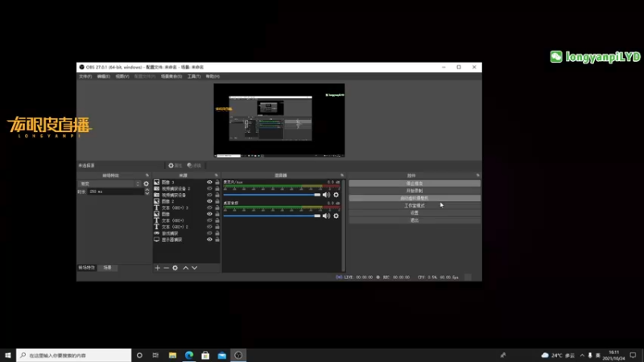Click the 滤镜 filters icon in source toolbar

point(194,166)
